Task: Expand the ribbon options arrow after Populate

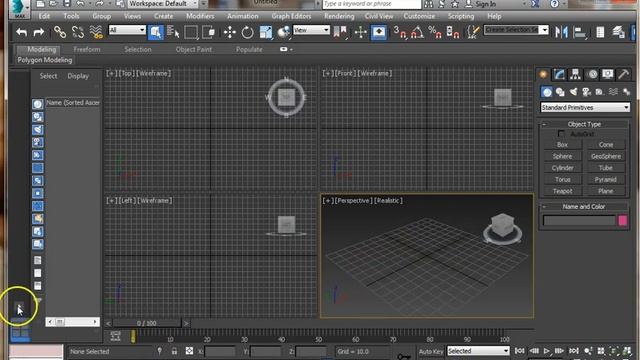Action: tap(291, 49)
